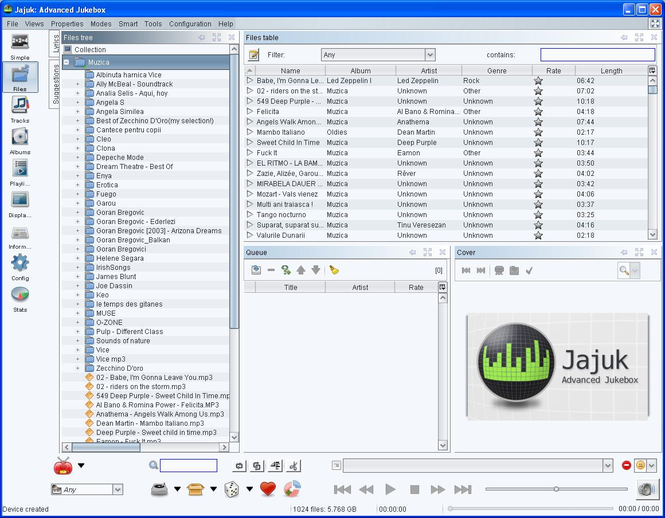Open the Modes menu
This screenshot has height=518, width=665.
[101, 24]
